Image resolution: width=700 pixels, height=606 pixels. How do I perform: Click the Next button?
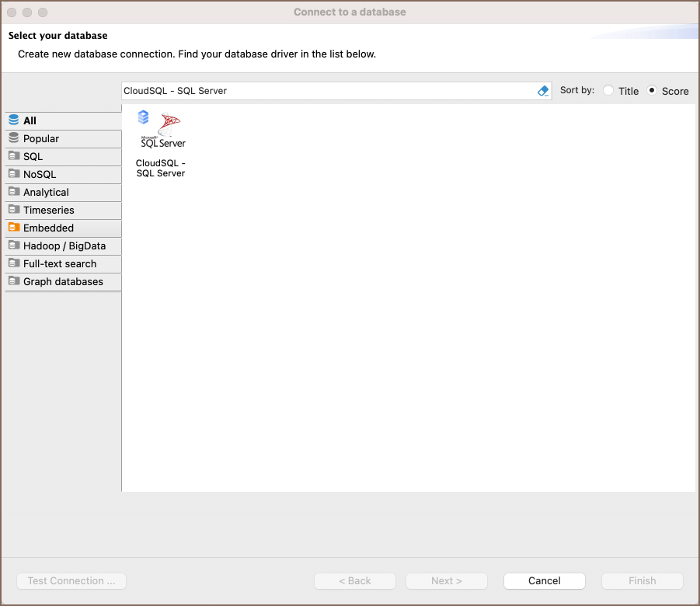(x=446, y=580)
